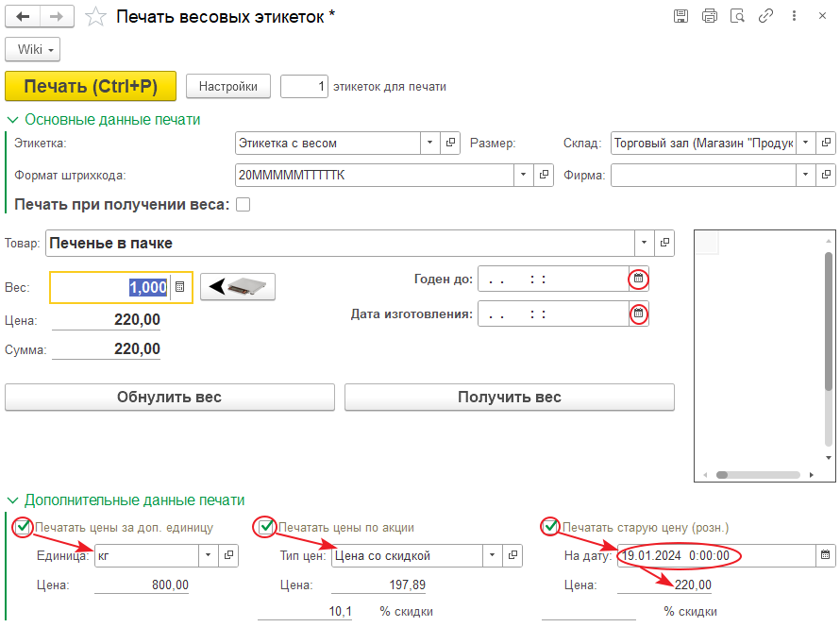Toggle 'Печать при получении веса' checkbox

[243, 204]
